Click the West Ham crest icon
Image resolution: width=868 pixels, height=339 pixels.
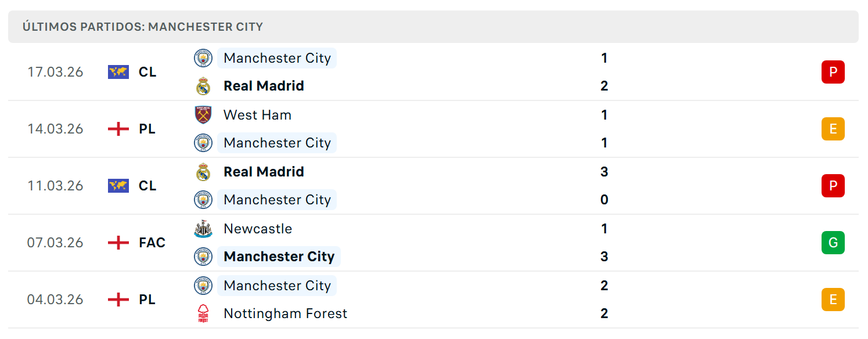203,115
